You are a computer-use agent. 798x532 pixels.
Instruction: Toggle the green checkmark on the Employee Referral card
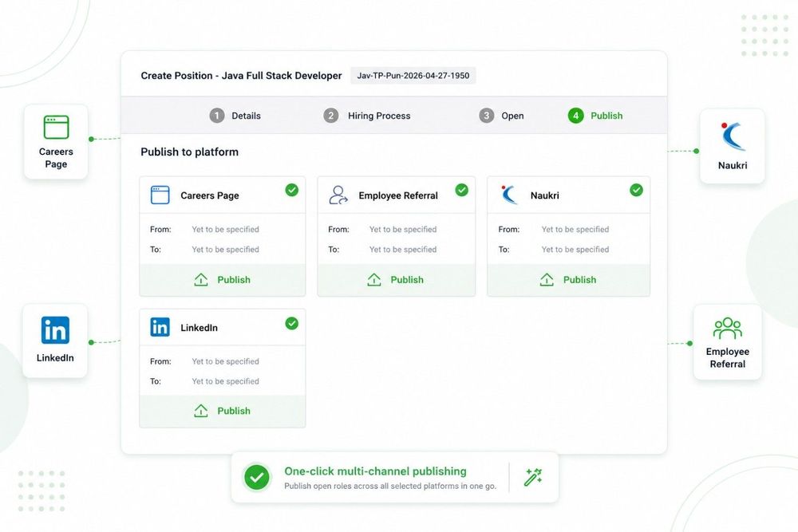tap(461, 190)
